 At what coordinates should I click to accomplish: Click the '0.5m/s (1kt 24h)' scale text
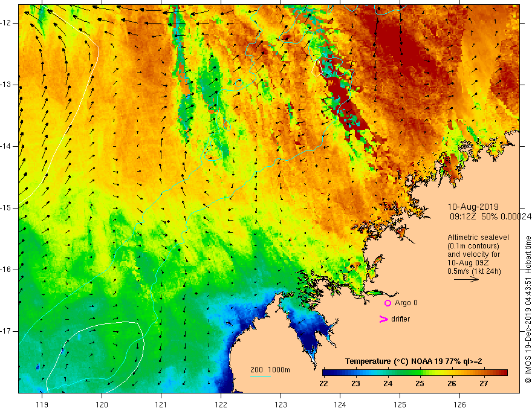pyautogui.click(x=474, y=271)
